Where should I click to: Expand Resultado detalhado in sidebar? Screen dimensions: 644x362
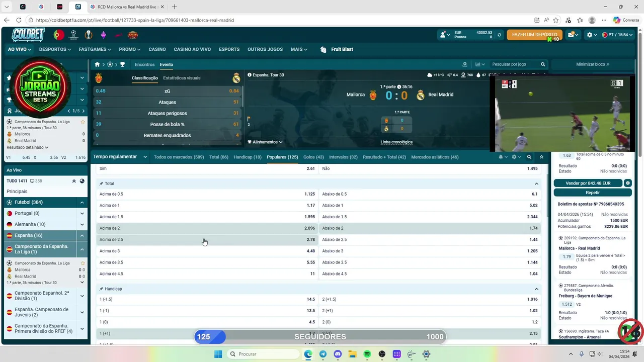pos(28,147)
